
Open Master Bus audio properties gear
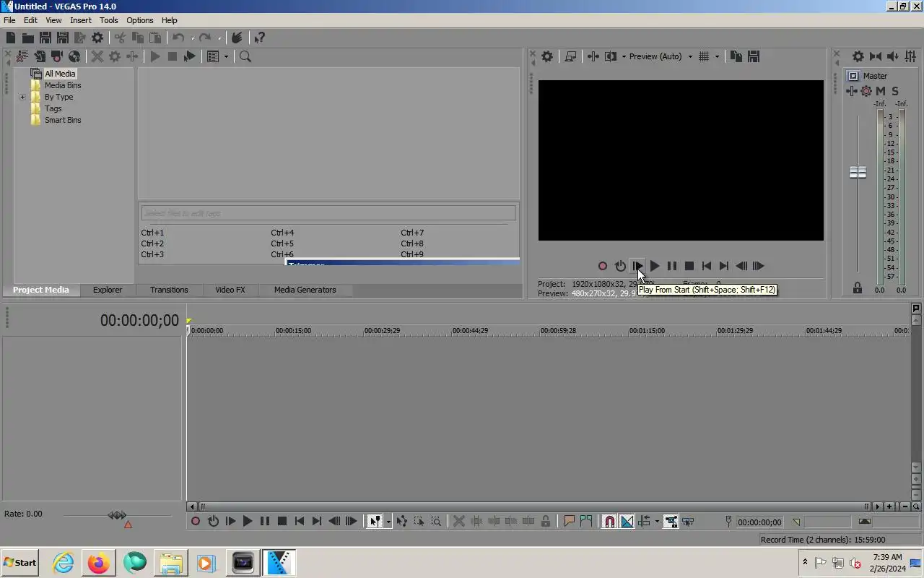click(858, 56)
